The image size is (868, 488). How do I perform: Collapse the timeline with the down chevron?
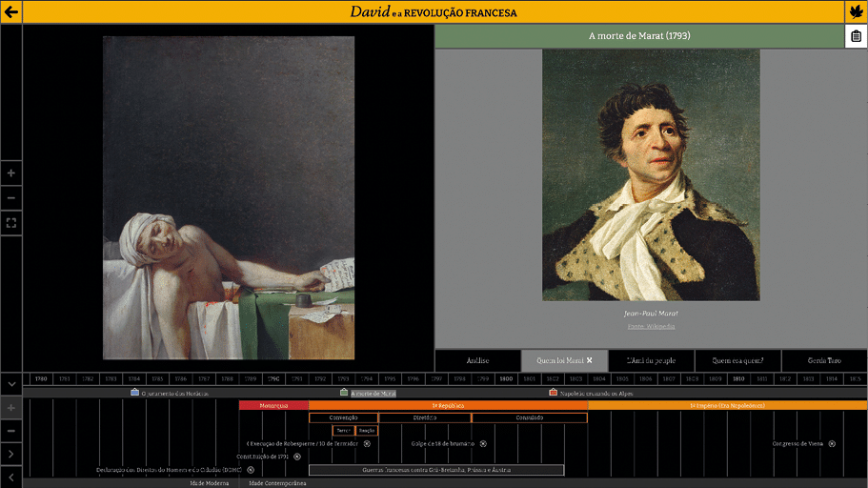[x=11, y=384]
